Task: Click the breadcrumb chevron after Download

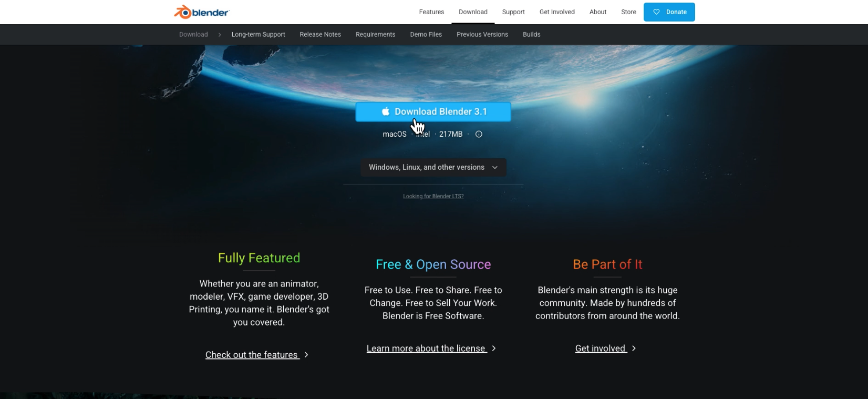Action: point(220,35)
